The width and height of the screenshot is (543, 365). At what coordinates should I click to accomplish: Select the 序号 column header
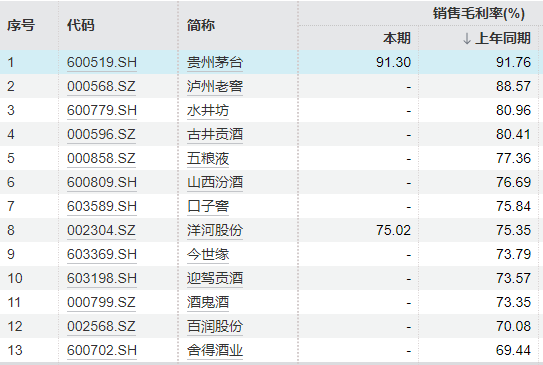[x=21, y=25]
